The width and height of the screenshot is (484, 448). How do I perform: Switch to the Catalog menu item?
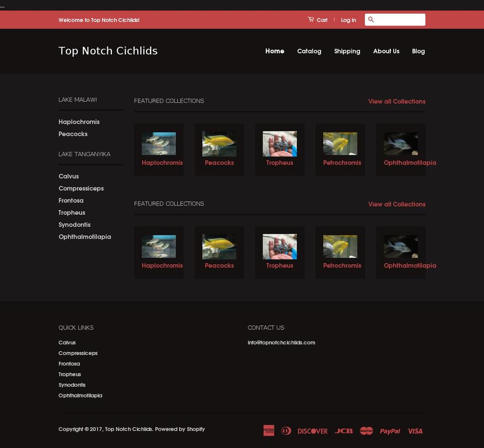tap(309, 51)
